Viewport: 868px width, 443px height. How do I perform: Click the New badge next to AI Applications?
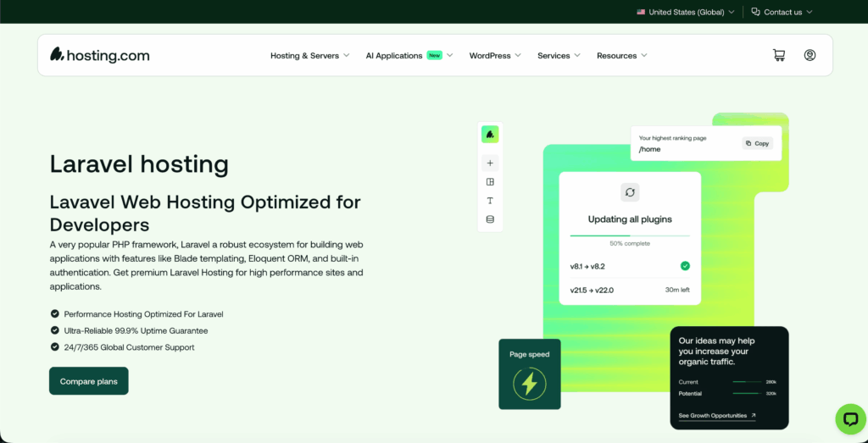(435, 55)
